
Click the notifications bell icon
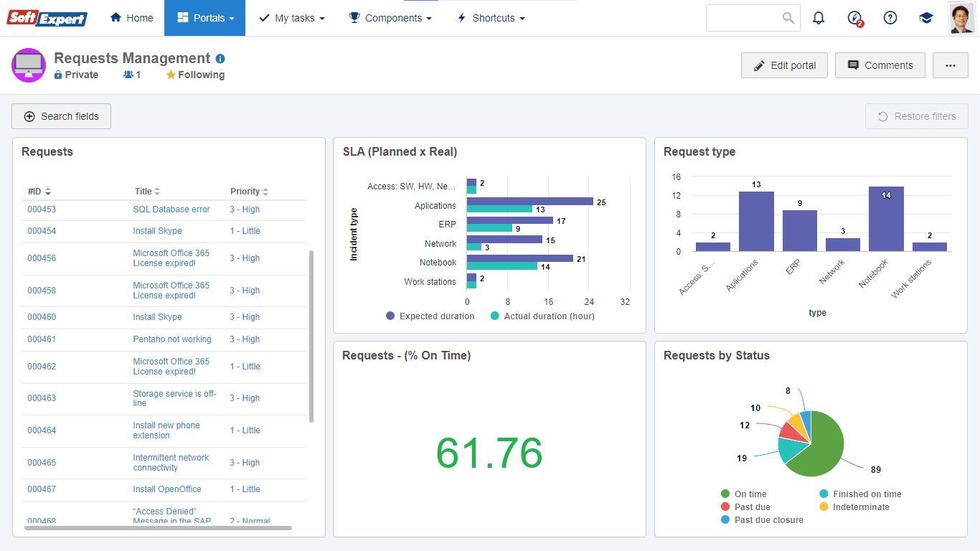(x=819, y=18)
